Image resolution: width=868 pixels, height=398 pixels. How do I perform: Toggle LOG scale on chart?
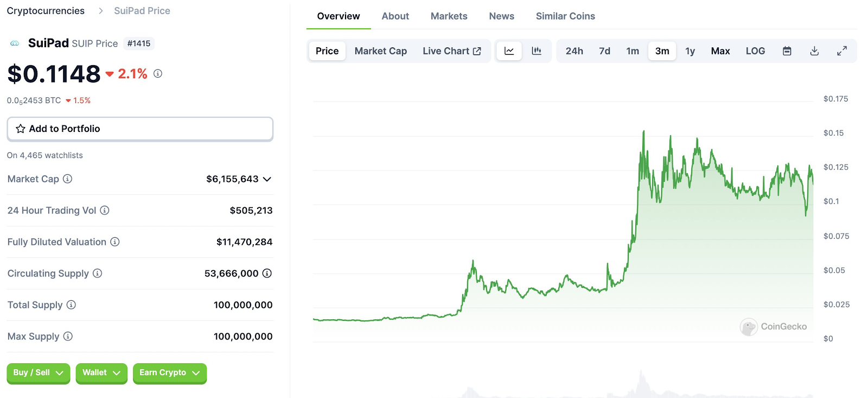[755, 51]
